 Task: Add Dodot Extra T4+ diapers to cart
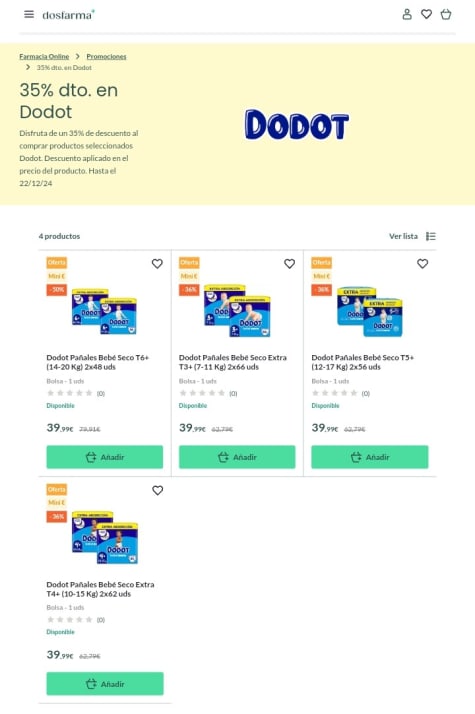[x=105, y=683]
